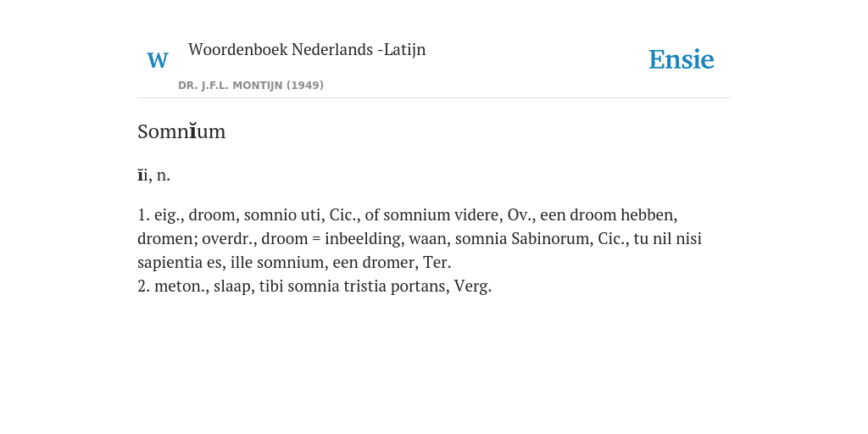The height and width of the screenshot is (434, 868).
Task: Click 'inbeelding' in the definition
Action: pos(363,238)
